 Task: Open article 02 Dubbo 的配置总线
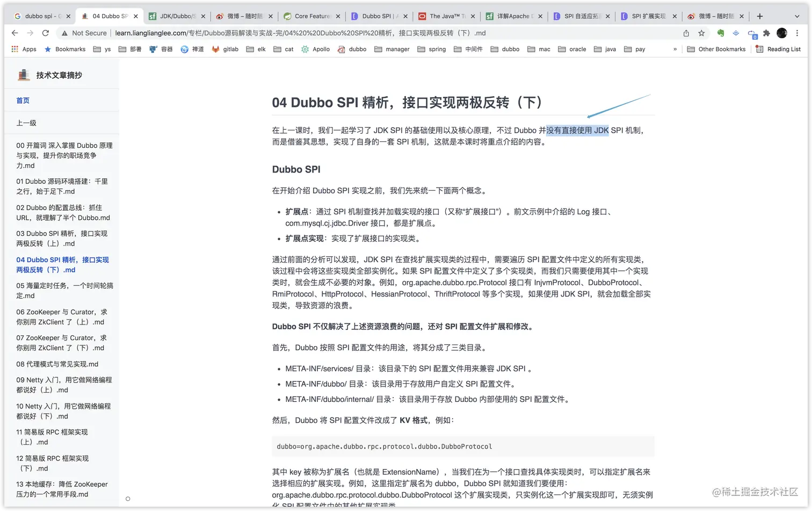pos(63,213)
